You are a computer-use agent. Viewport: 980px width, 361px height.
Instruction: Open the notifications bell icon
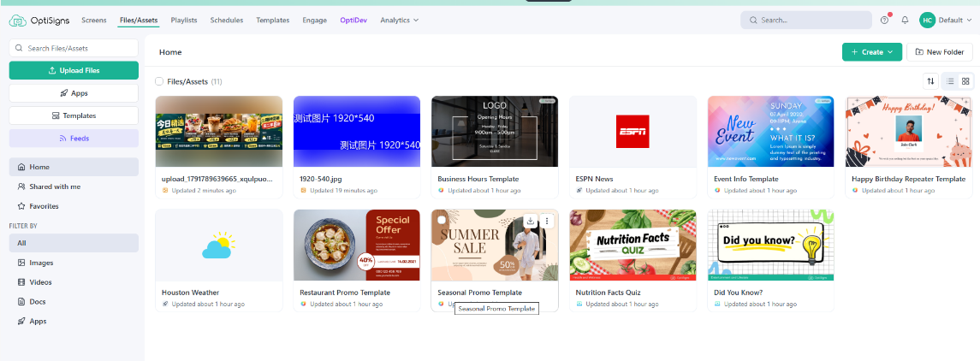(905, 20)
